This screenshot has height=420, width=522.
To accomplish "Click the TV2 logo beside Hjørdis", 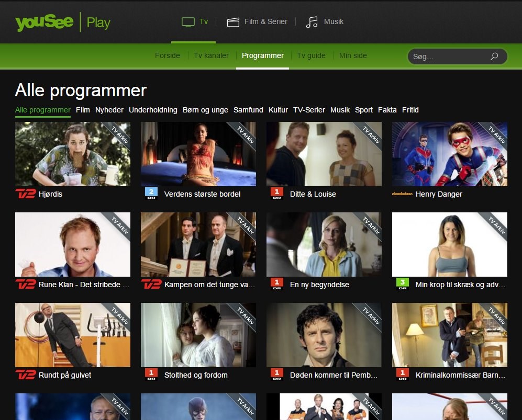I will click(x=26, y=194).
